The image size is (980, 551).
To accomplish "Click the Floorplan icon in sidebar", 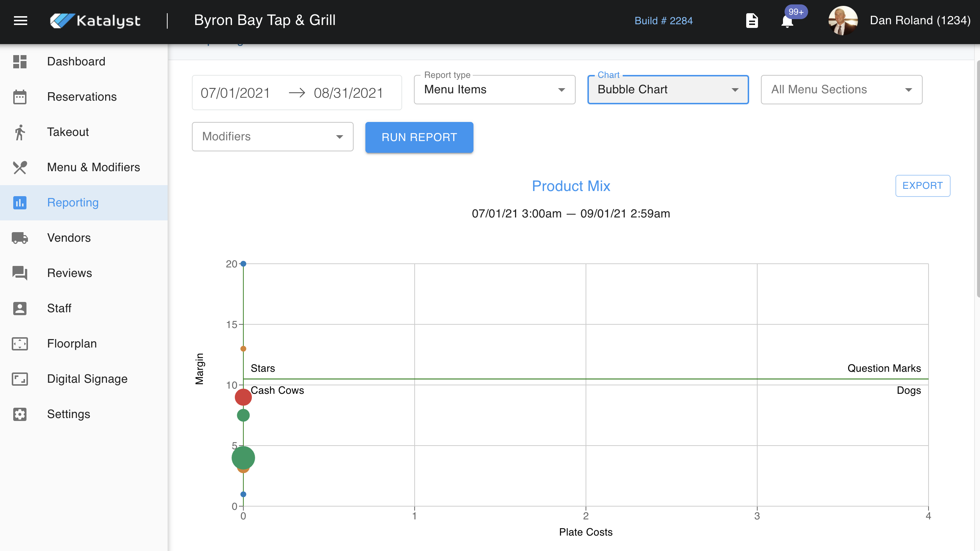I will click(x=20, y=344).
